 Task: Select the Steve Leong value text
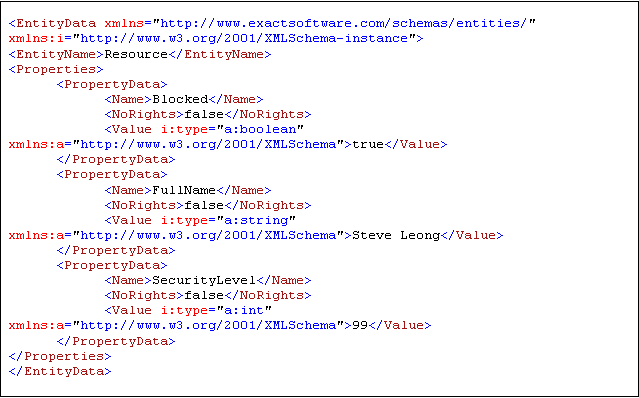396,235
